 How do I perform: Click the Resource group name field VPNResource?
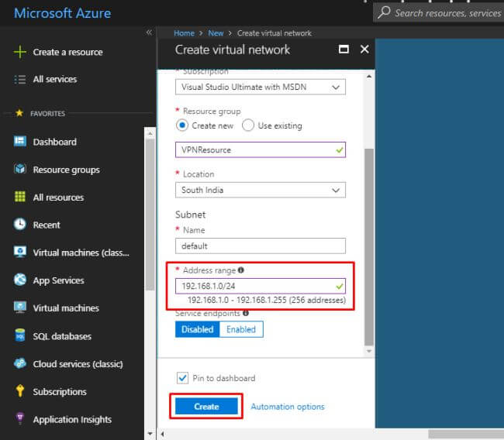click(x=261, y=150)
